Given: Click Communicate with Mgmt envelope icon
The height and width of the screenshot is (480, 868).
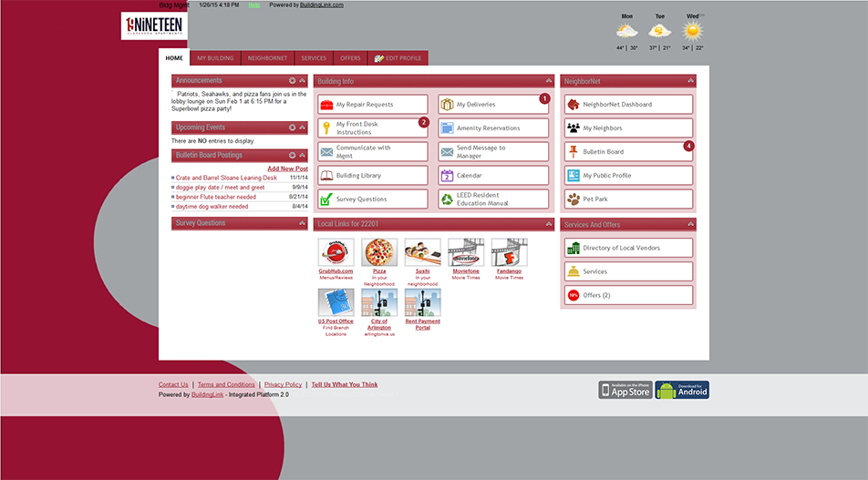Looking at the screenshot, I should click(326, 152).
